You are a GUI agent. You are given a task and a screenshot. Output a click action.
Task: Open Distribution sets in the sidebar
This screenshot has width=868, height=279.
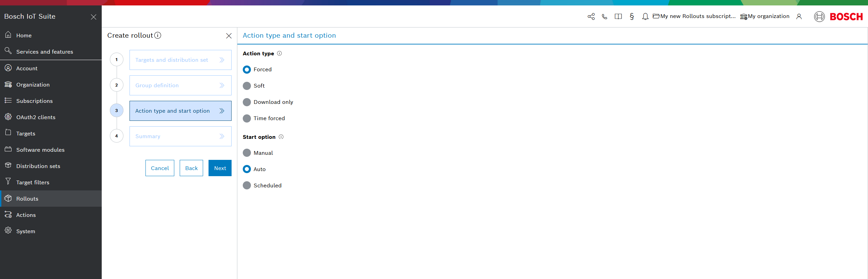[x=38, y=166]
